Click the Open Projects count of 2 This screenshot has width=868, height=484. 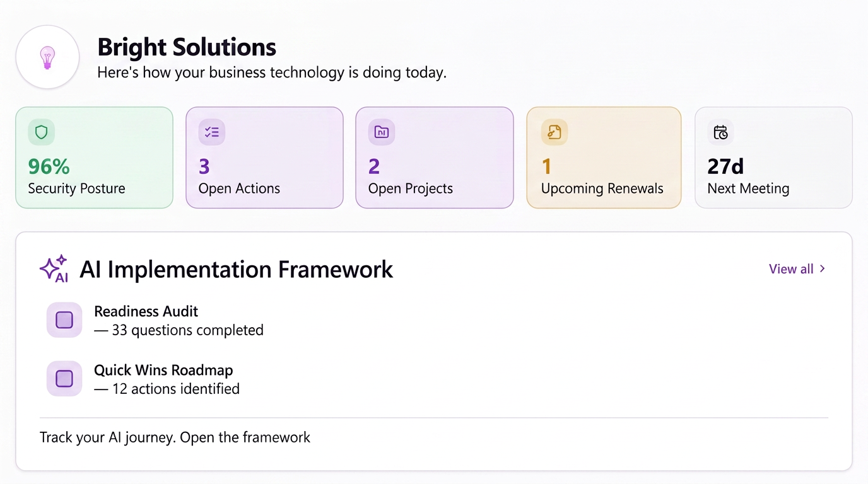pos(374,166)
